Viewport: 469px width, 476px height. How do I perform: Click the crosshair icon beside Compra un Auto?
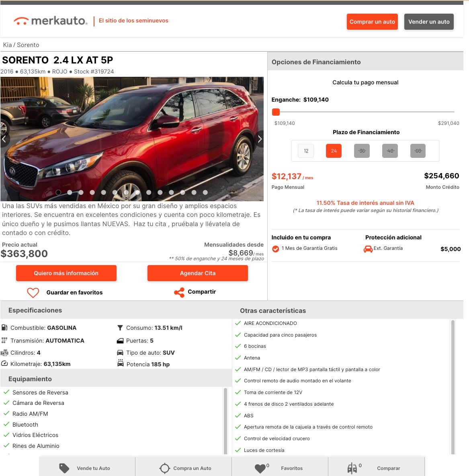[x=165, y=468]
